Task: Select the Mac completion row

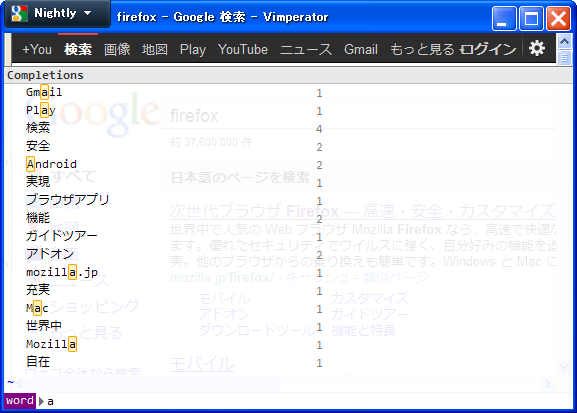Action: click(288, 308)
